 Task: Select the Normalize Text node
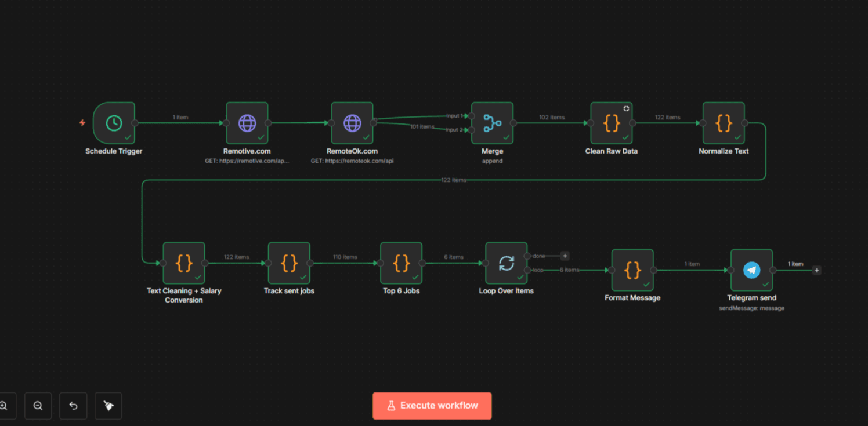723,123
